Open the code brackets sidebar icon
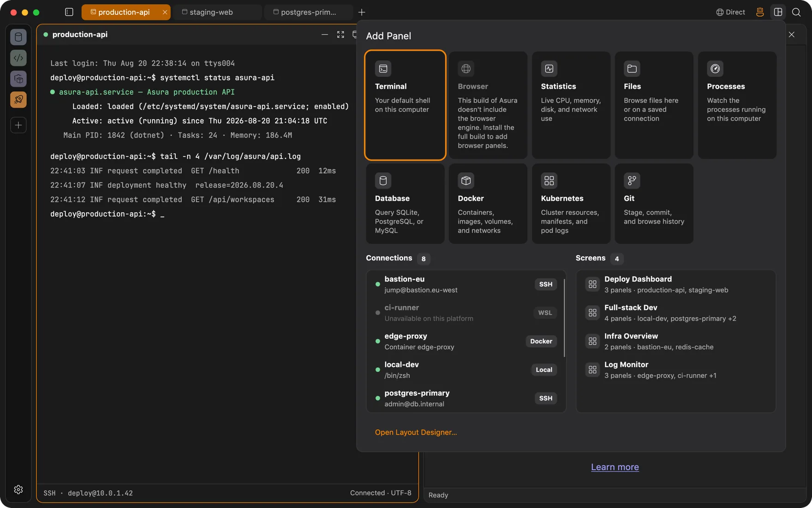 coord(18,58)
